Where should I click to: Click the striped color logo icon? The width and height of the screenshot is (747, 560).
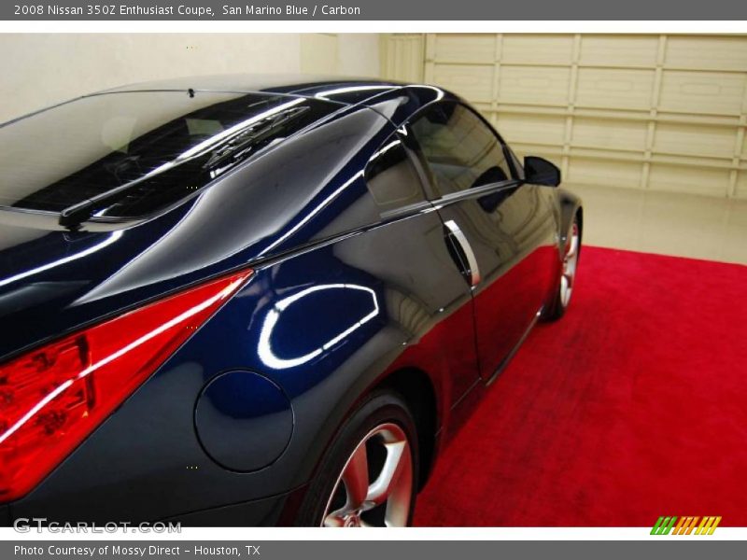(685, 525)
